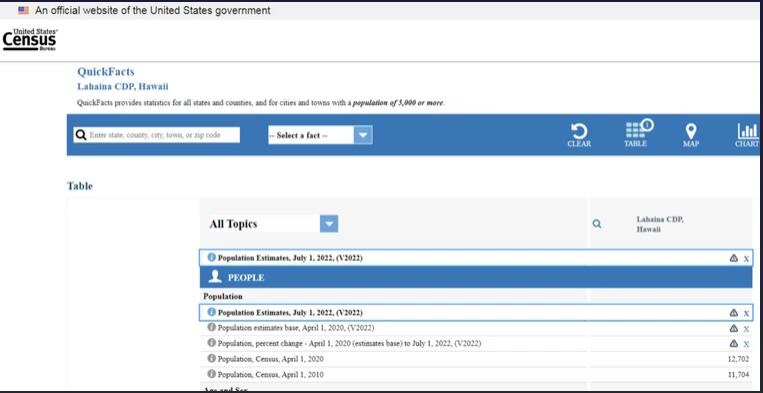This screenshot has height=393, width=763.
Task: Click the warning triangle on the percent change row
Action: click(734, 343)
